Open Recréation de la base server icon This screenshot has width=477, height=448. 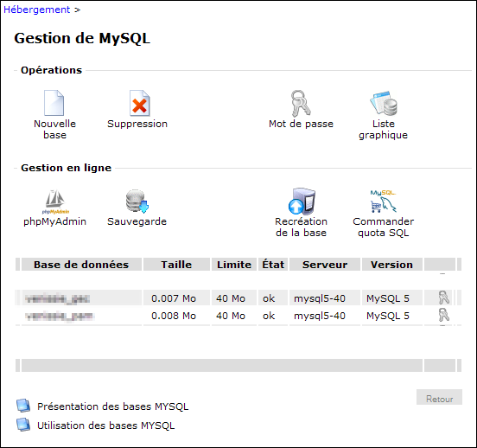(302, 201)
